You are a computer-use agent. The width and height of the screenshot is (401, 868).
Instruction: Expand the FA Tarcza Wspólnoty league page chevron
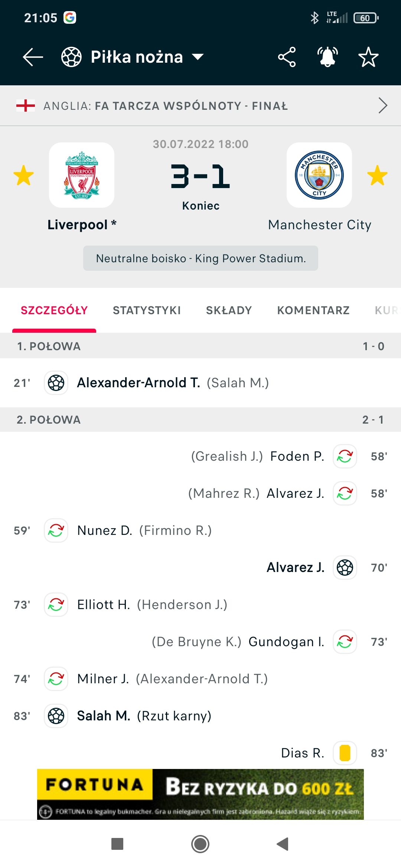click(383, 106)
